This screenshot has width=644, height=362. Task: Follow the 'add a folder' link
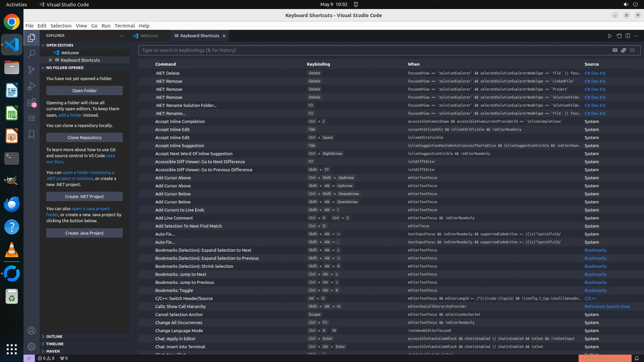[70, 115]
